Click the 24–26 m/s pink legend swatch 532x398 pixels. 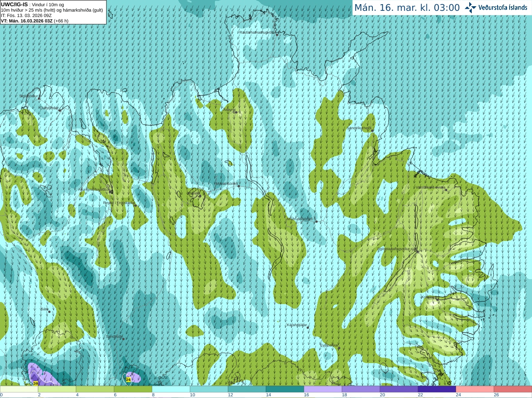click(x=475, y=389)
